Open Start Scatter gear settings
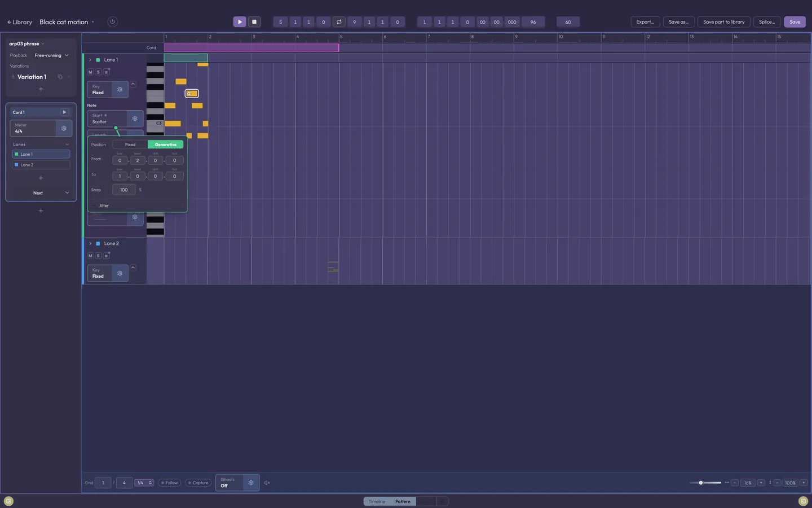Image resolution: width=812 pixels, height=508 pixels. coord(135,119)
